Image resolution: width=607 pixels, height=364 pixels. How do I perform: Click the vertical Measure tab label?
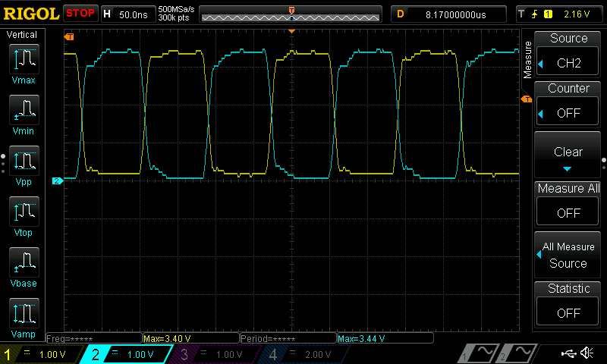527,60
